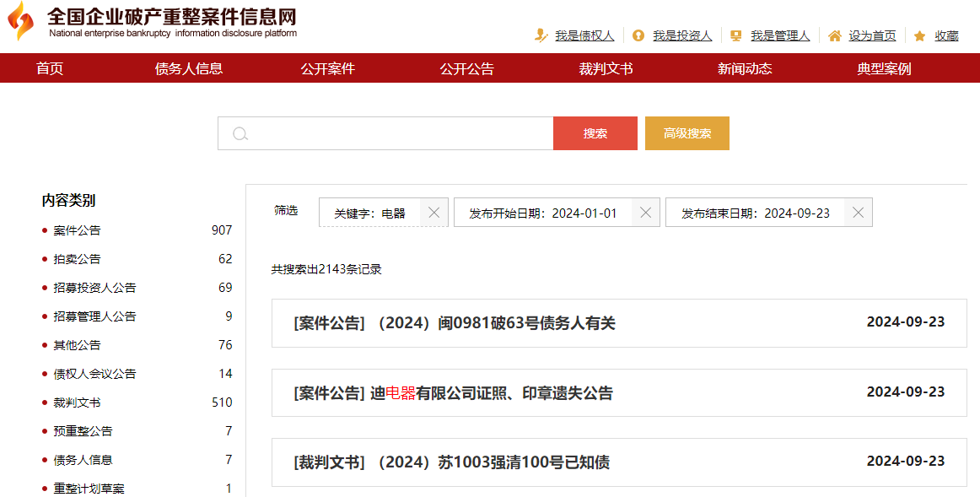Click the set-homepage house icon
980x497 pixels.
[834, 35]
